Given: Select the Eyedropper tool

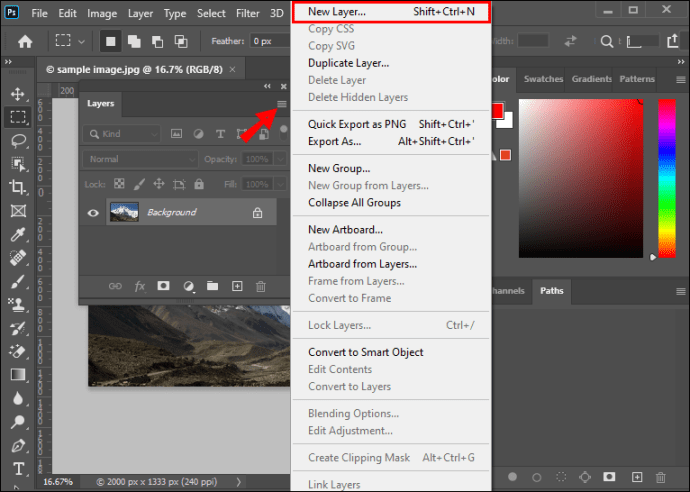Looking at the screenshot, I should 18,234.
